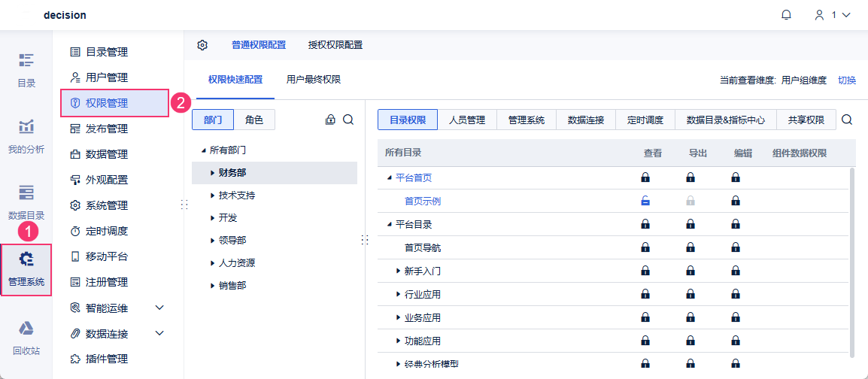Click the notification bell icon
The height and width of the screenshot is (379, 868).
[787, 15]
